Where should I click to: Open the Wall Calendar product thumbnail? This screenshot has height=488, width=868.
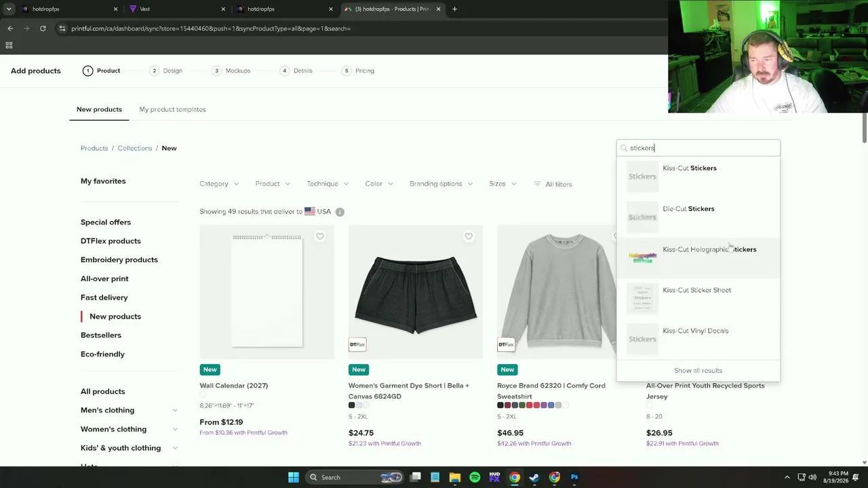[267, 292]
